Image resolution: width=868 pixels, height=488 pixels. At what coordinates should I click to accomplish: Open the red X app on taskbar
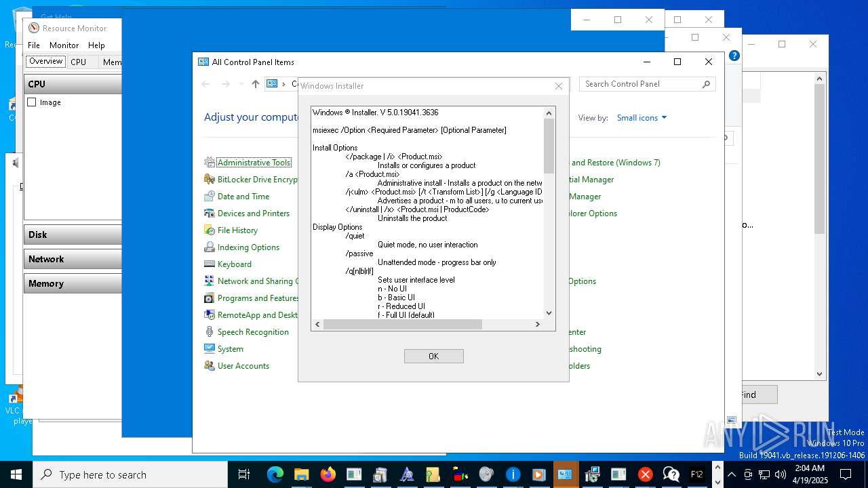click(645, 474)
